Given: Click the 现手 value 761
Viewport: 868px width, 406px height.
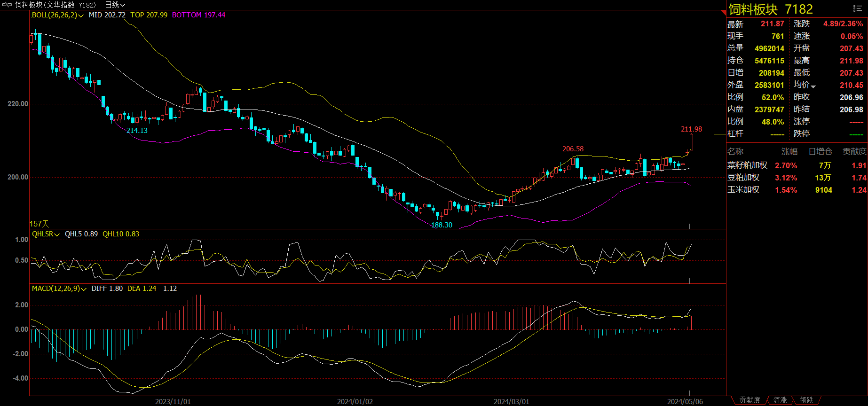Looking at the screenshot, I should tap(778, 36).
